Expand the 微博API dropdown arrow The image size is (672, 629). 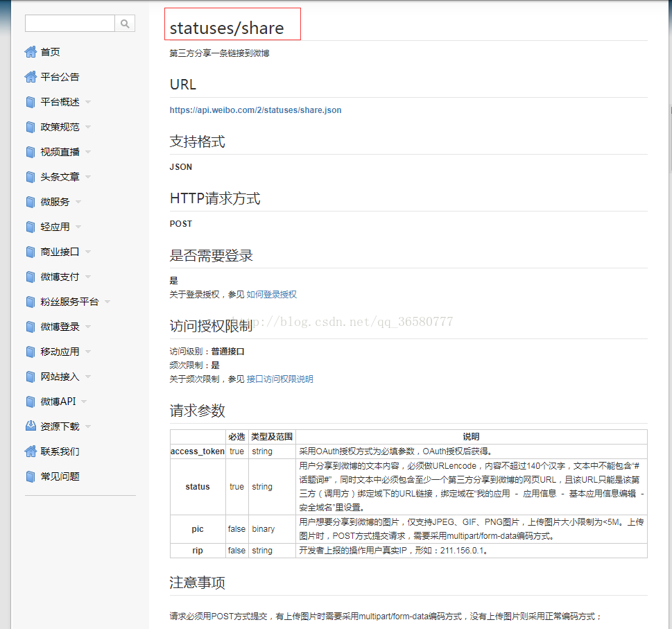coord(84,402)
